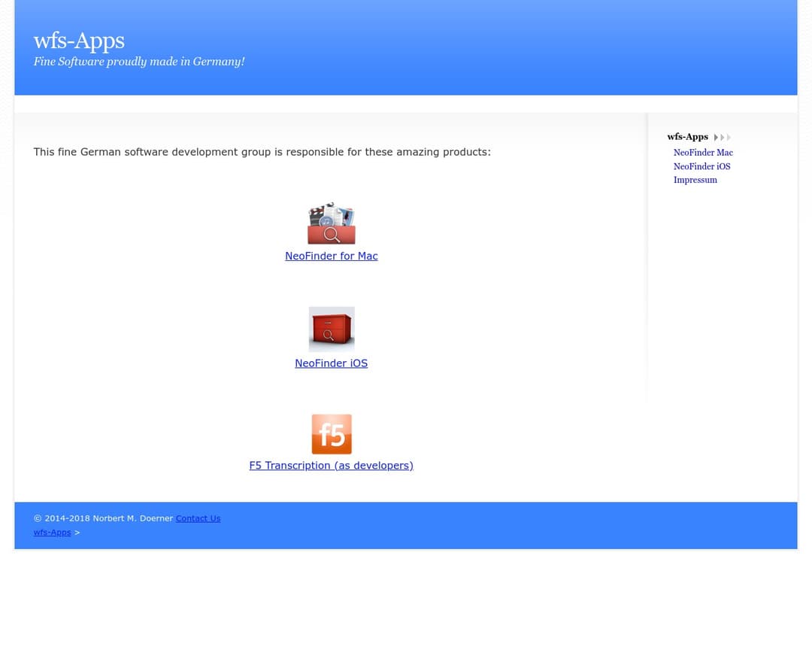Open the wfs-Apps breadcrumb link in footer

pyautogui.click(x=53, y=533)
